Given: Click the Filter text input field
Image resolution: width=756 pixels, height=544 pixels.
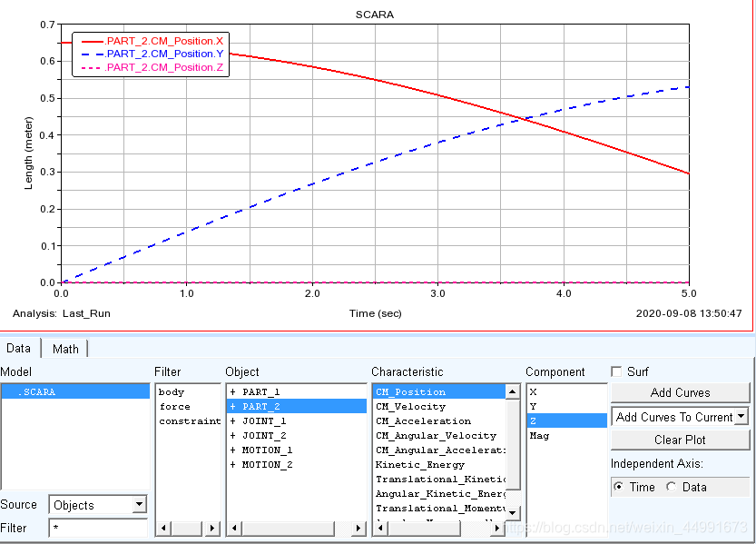Looking at the screenshot, I should click(98, 528).
